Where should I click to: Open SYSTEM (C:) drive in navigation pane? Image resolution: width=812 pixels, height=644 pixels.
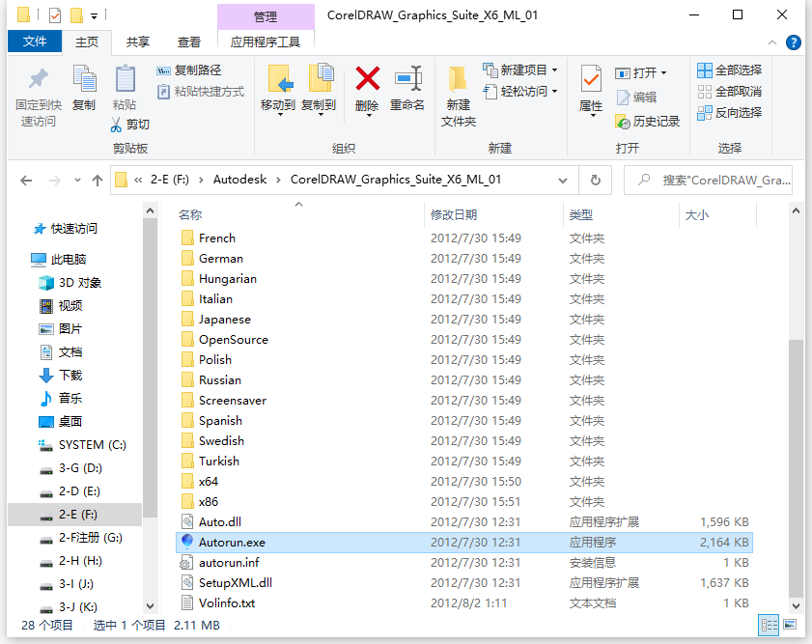coord(83,445)
